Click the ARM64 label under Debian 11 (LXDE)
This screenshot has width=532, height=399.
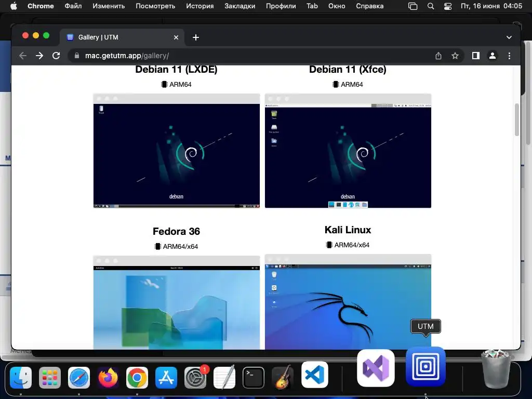click(177, 84)
